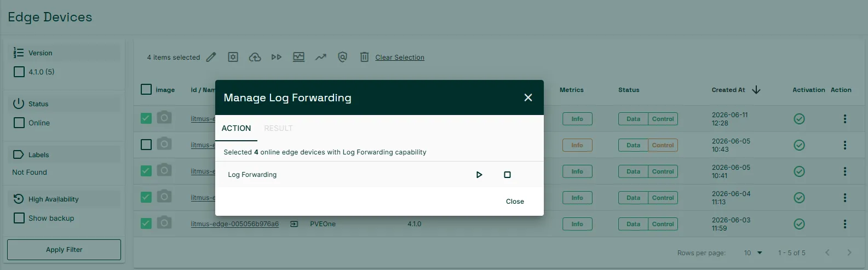Click Data status button in 2026-06-11 row
The image size is (868, 270).
634,119
